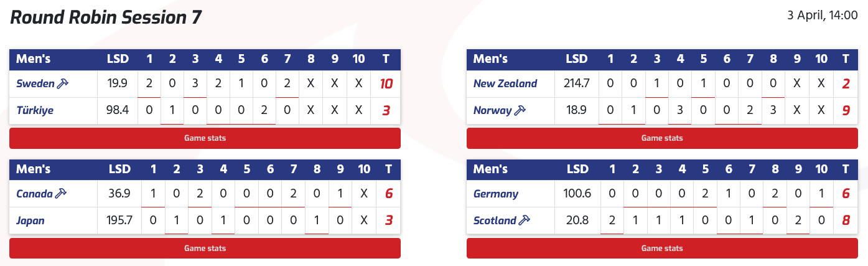Open the Sweden team link
The width and height of the screenshot is (868, 266).
click(x=35, y=83)
